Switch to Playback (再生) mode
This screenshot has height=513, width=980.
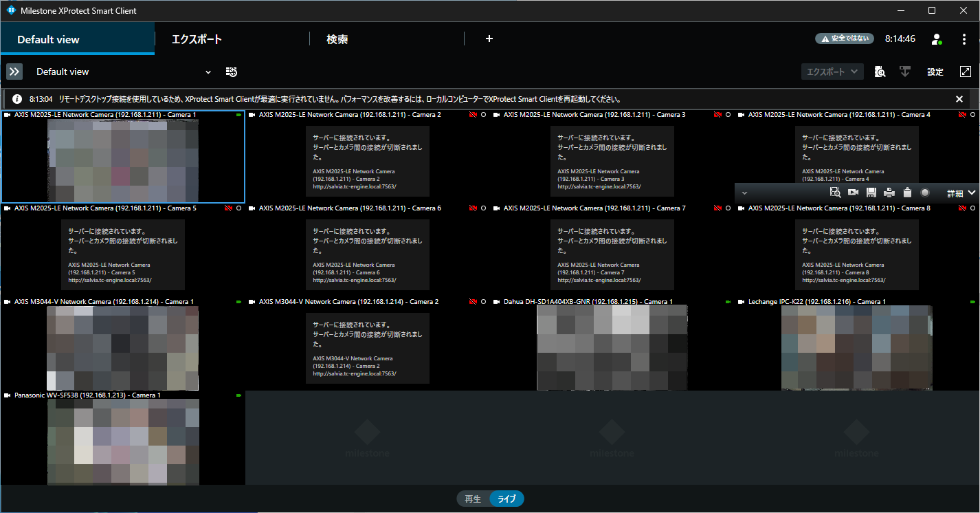[x=473, y=499]
